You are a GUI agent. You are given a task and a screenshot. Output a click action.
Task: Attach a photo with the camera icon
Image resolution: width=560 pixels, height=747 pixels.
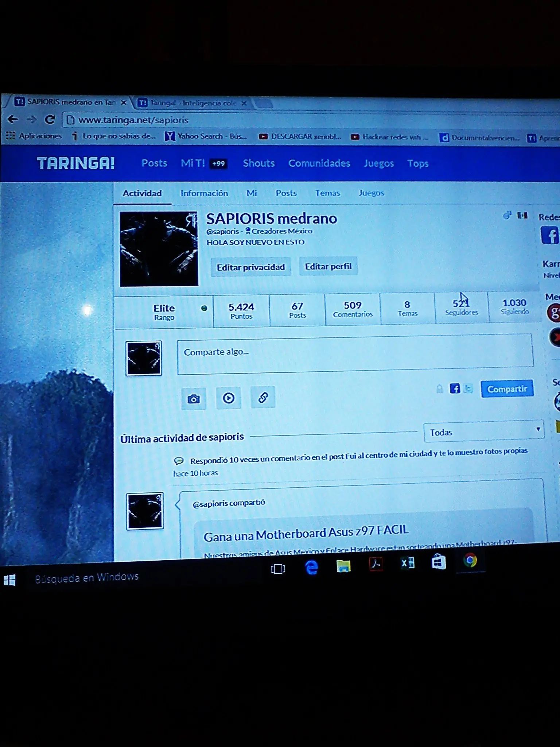click(x=194, y=399)
